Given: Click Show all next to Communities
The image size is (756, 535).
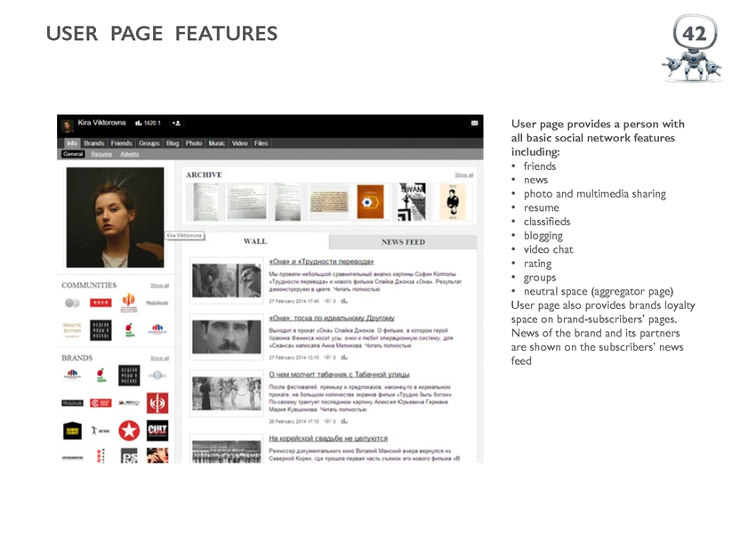Looking at the screenshot, I should coord(159,286).
